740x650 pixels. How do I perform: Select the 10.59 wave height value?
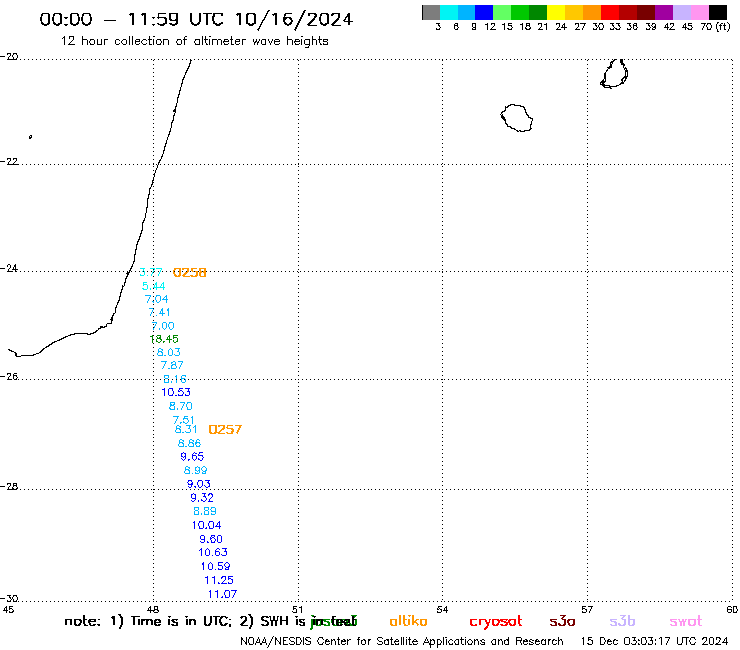(x=215, y=566)
